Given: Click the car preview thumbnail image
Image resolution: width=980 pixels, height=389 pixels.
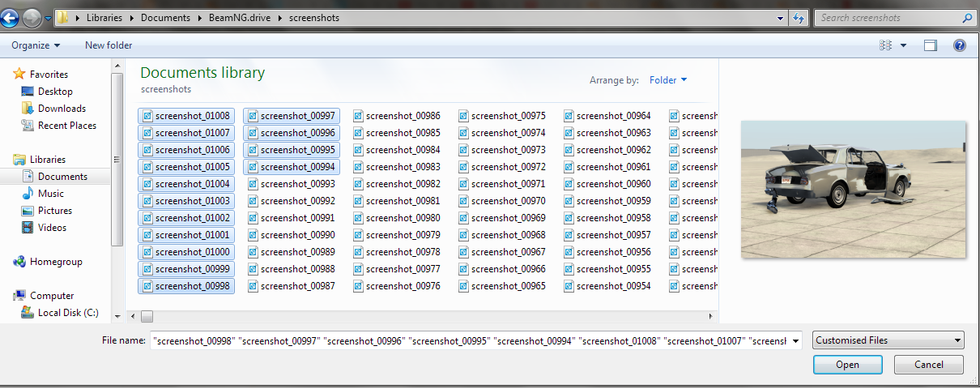Looking at the screenshot, I should [854, 190].
